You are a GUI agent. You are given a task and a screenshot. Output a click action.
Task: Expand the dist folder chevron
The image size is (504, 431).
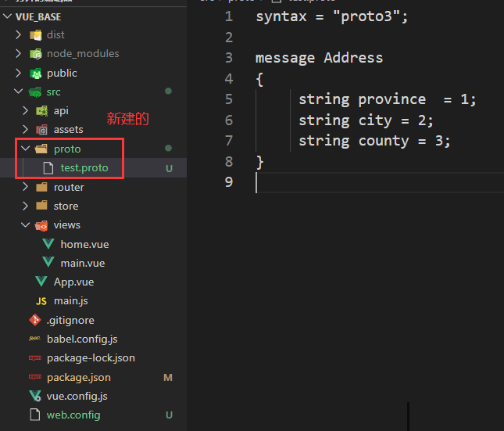(x=18, y=34)
